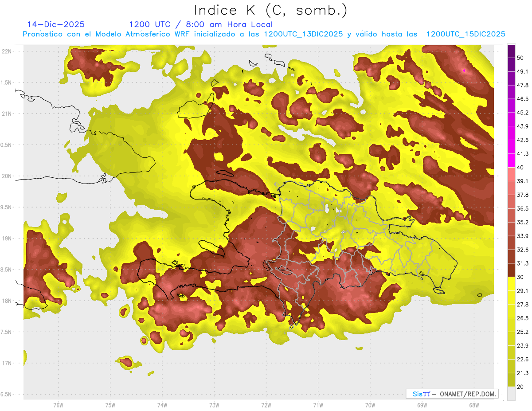The image size is (532, 411).
Task: Pick the dark purple swatch above 50
Action: click(x=511, y=51)
